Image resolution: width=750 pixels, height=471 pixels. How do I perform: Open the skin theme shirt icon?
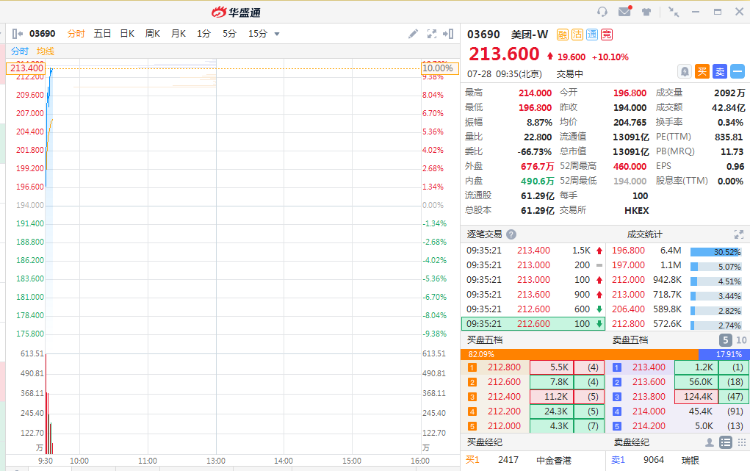click(647, 12)
